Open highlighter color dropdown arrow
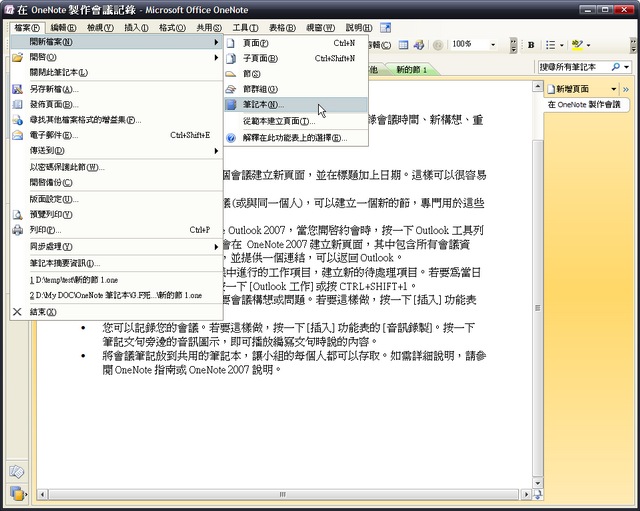 click(x=588, y=45)
